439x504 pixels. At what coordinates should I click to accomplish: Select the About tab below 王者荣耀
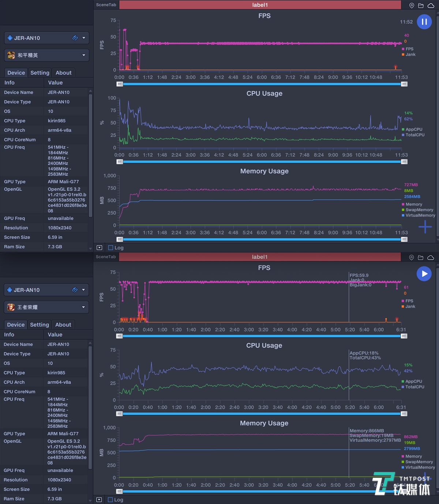63,325
